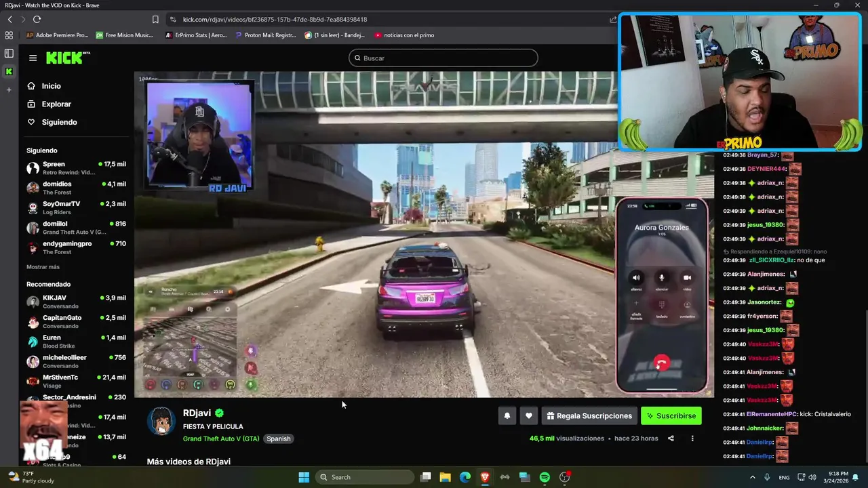Reload the page with the refresh icon

point(37,20)
